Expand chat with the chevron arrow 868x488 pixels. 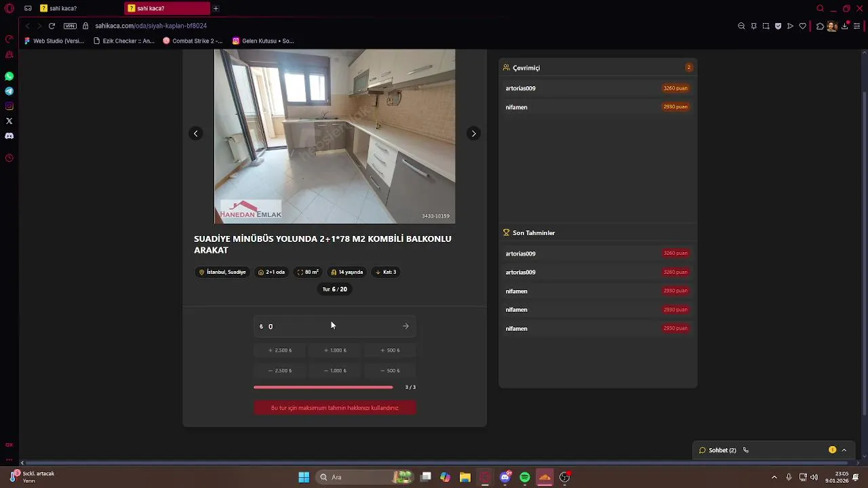tap(844, 450)
